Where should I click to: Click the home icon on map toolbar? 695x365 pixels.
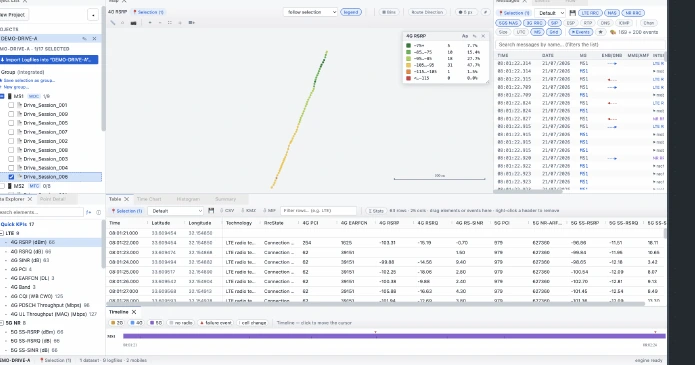point(180,23)
